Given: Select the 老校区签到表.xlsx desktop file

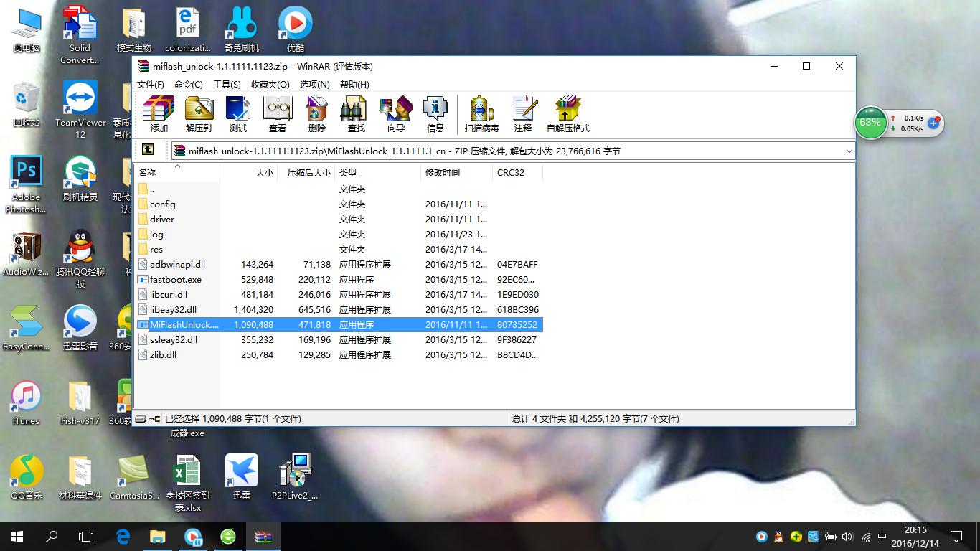Looking at the screenshot, I should [188, 483].
